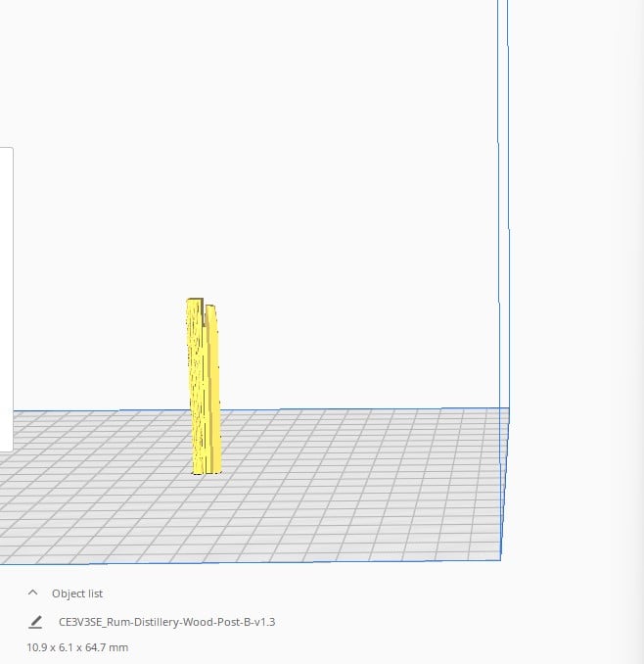
Task: Select the yellow wood post model
Action: coord(204,386)
